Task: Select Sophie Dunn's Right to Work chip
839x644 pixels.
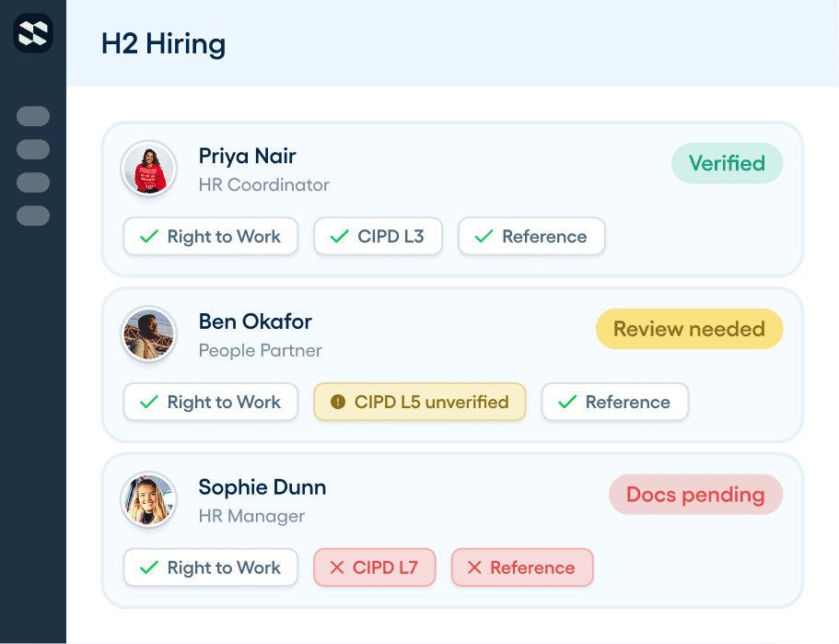Action: pyautogui.click(x=211, y=567)
